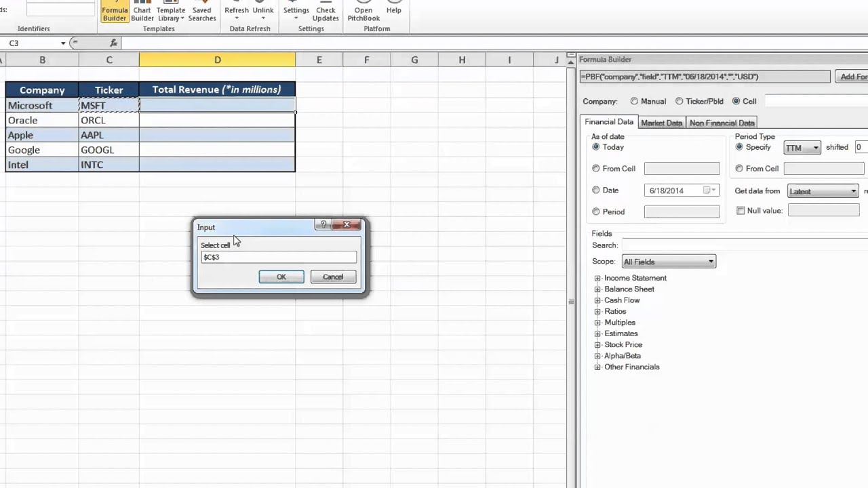The height and width of the screenshot is (488, 868).
Task: Open the Scope All Fields dropdown
Action: [669, 262]
